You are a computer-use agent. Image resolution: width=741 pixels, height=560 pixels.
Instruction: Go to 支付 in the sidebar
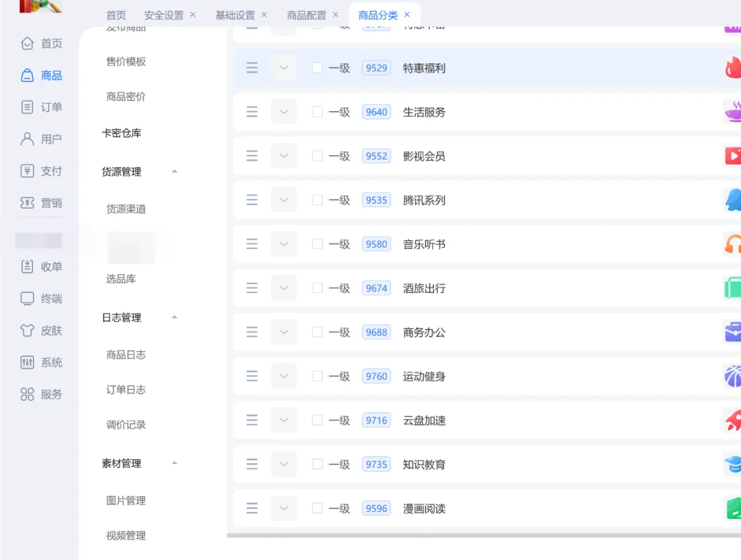41,171
